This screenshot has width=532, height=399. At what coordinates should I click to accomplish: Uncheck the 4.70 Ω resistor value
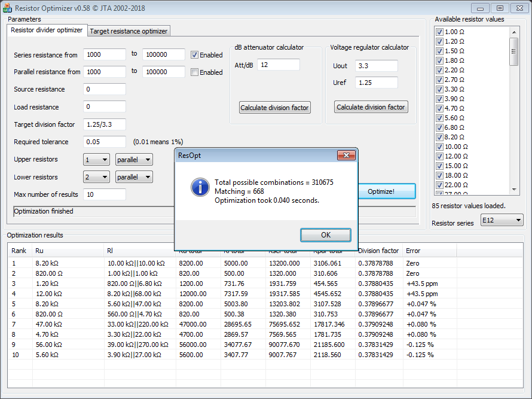pyautogui.click(x=440, y=109)
